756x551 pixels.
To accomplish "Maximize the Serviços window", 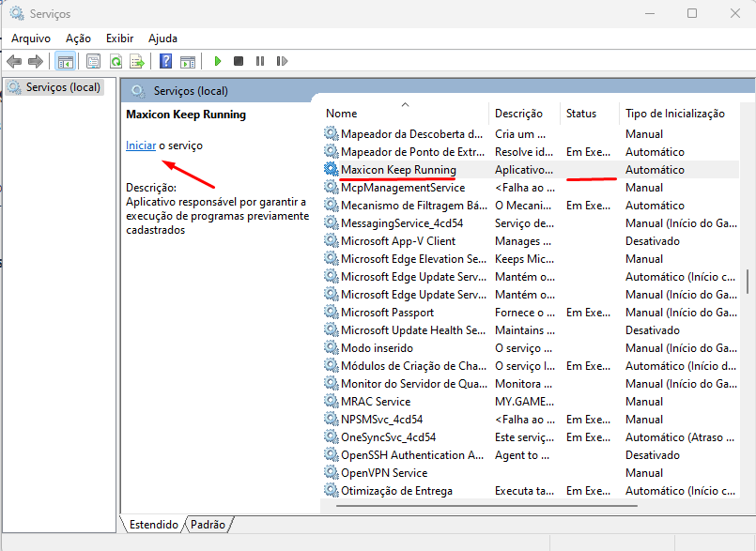I will (692, 13).
